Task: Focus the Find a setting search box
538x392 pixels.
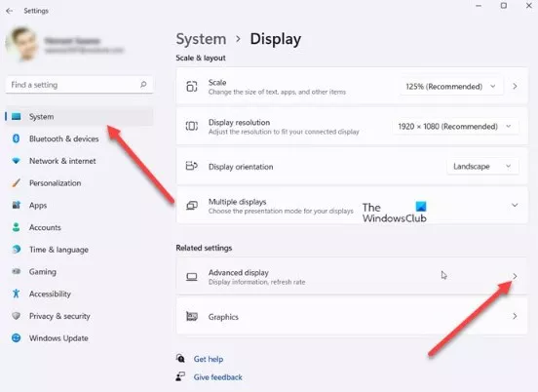Action: pyautogui.click(x=79, y=85)
